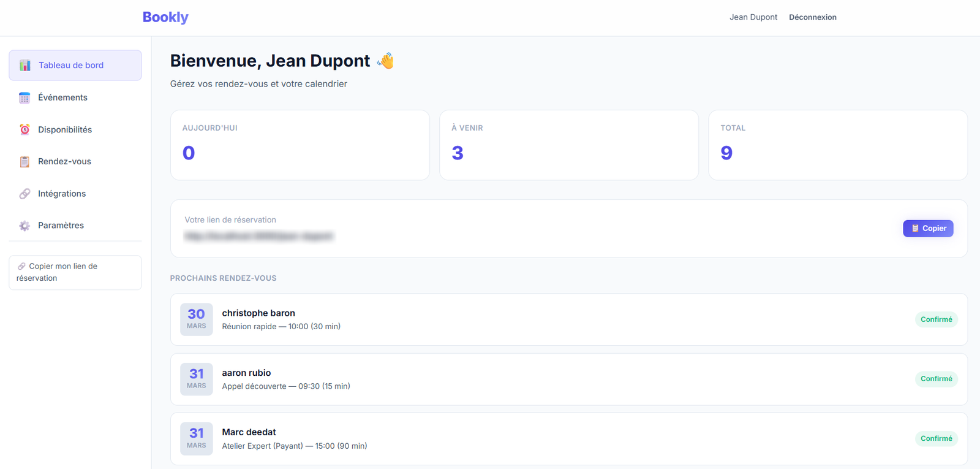This screenshot has height=469, width=980.
Task: Click the À VENIR stat card
Action: point(569,145)
